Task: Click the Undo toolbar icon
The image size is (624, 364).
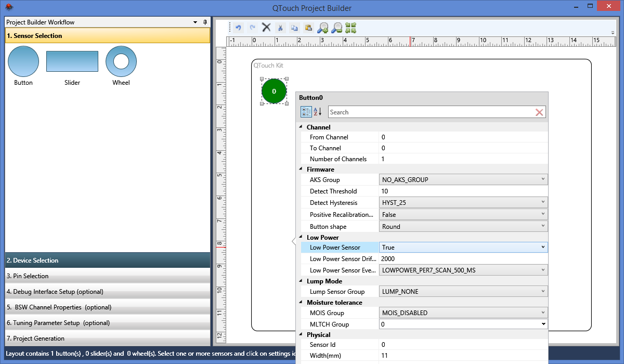Action: (x=238, y=28)
